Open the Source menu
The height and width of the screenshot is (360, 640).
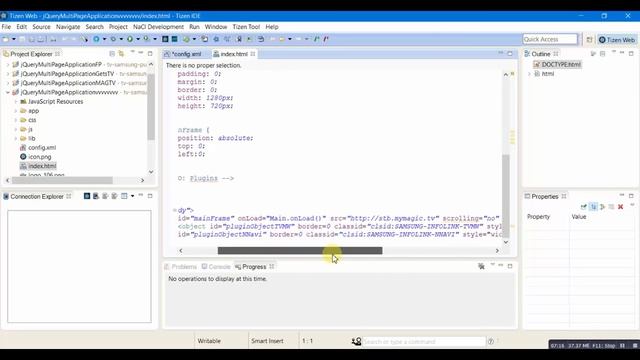[41, 27]
